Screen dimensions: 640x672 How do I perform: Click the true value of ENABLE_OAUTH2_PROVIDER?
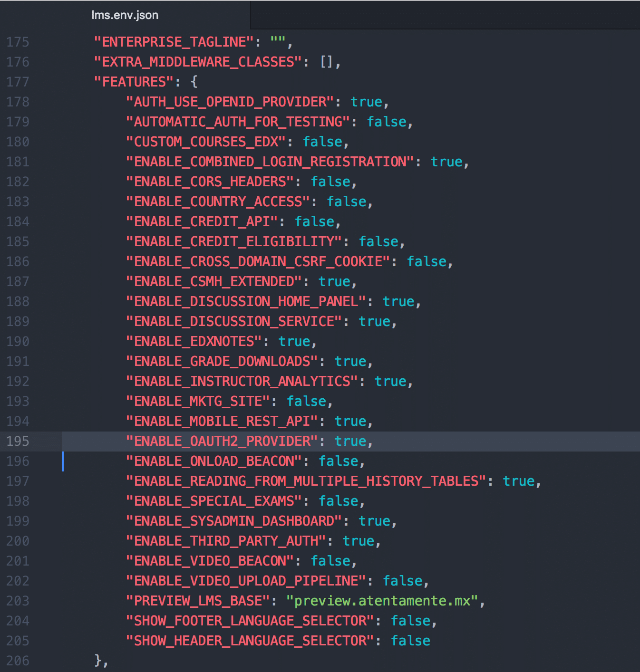point(350,441)
